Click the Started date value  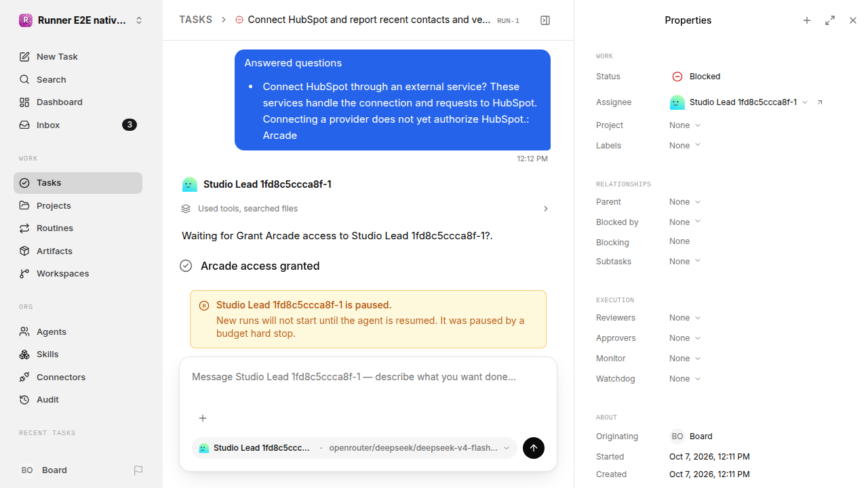[709, 457]
